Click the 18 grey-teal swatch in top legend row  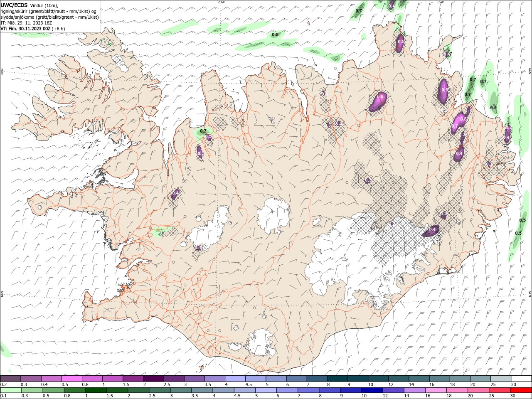(x=460, y=379)
